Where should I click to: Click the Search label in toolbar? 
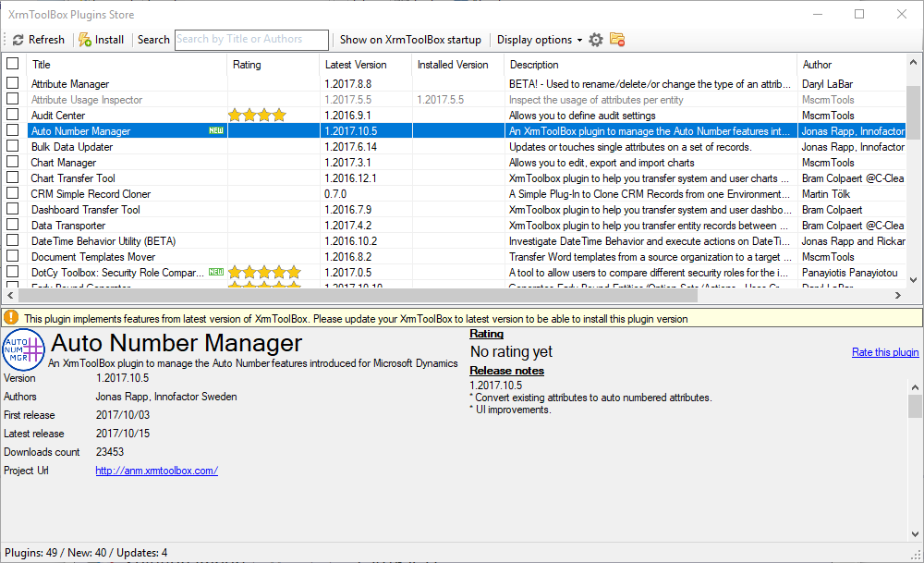pos(153,40)
